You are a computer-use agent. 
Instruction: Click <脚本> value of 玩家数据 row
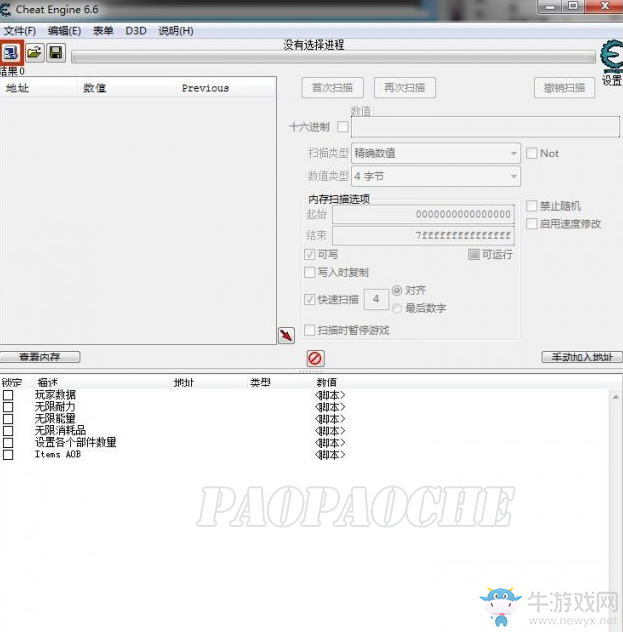(x=330, y=395)
